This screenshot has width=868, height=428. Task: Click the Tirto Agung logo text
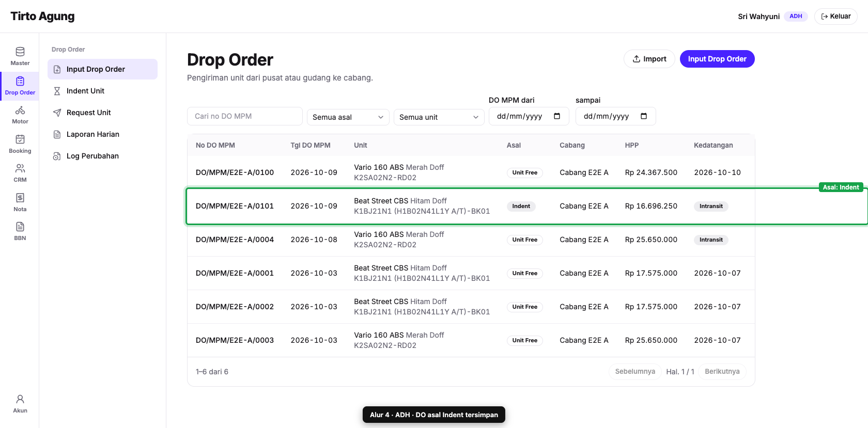(x=42, y=17)
